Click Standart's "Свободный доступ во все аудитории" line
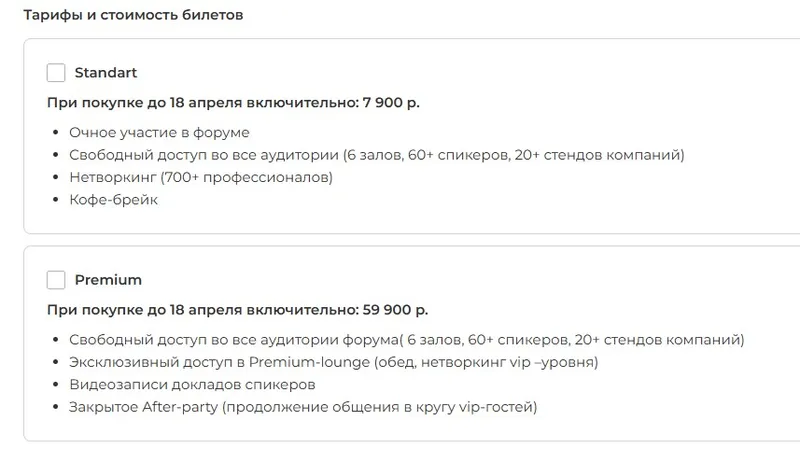This screenshot has height=450, width=800. pos(376,155)
